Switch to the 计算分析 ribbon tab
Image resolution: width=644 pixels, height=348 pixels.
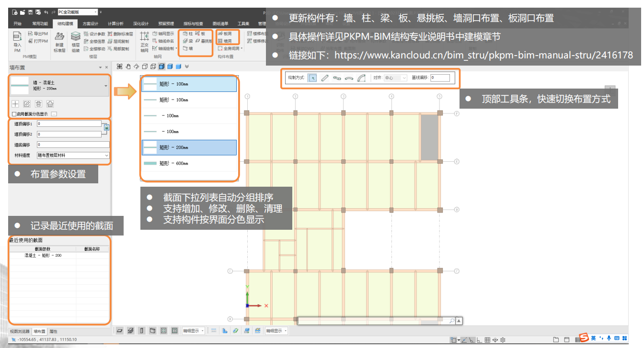point(115,23)
